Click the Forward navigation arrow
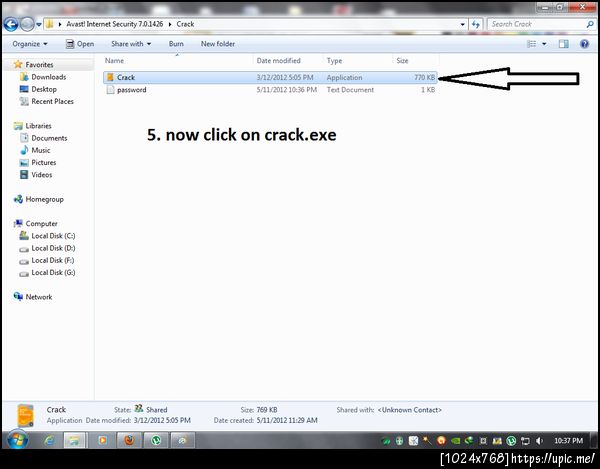Image resolution: width=600 pixels, height=469 pixels. coord(27,24)
